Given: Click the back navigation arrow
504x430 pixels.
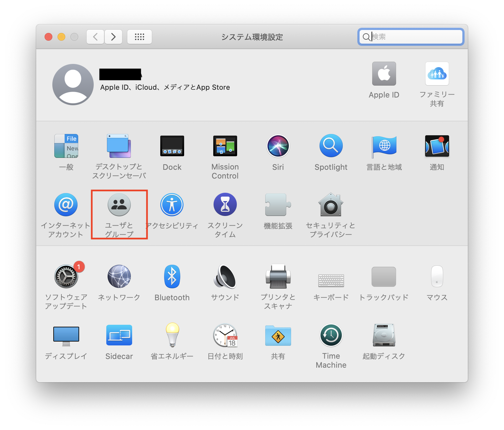Looking at the screenshot, I should pos(95,37).
